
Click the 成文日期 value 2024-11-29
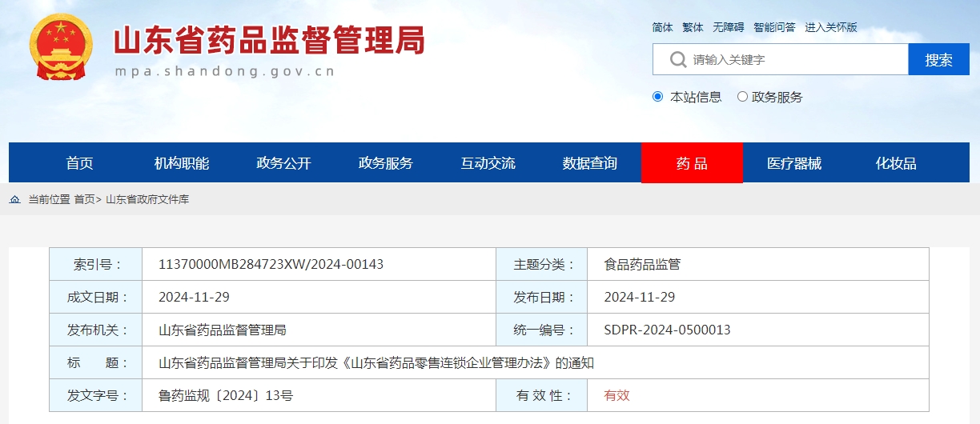[195, 297]
